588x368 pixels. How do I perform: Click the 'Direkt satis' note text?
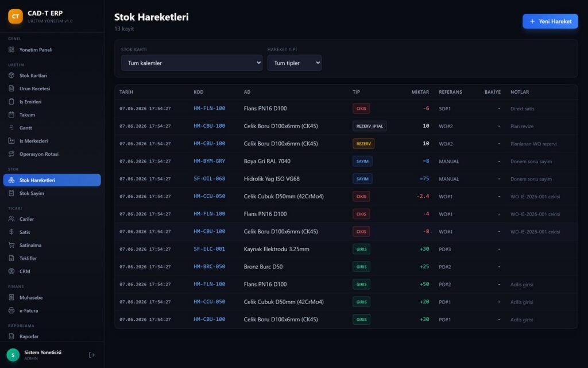coord(523,109)
